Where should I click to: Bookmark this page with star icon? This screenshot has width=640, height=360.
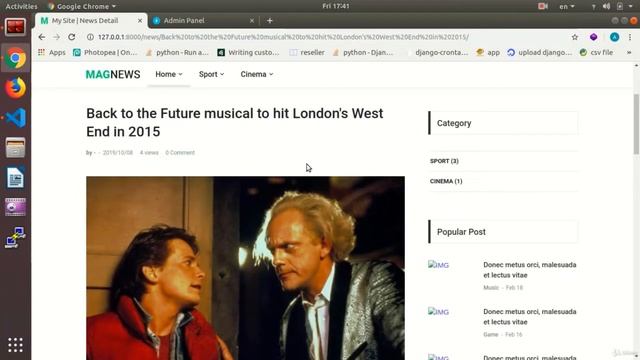[x=575, y=37]
